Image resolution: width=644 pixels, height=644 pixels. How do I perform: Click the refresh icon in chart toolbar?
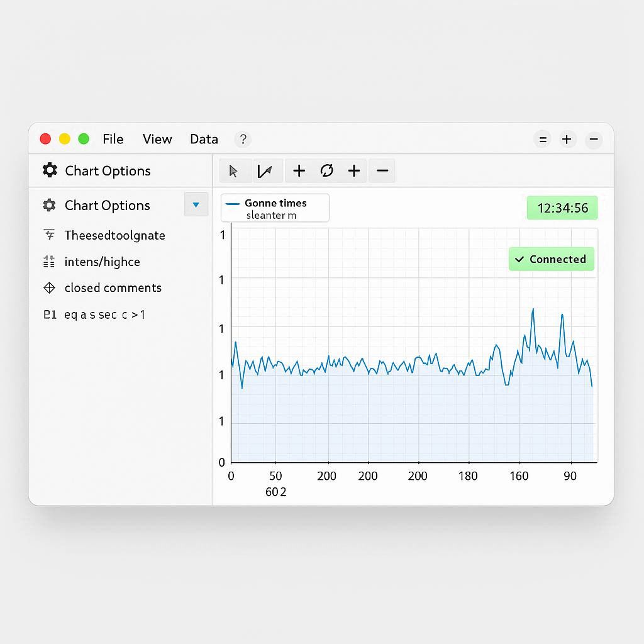point(326,170)
